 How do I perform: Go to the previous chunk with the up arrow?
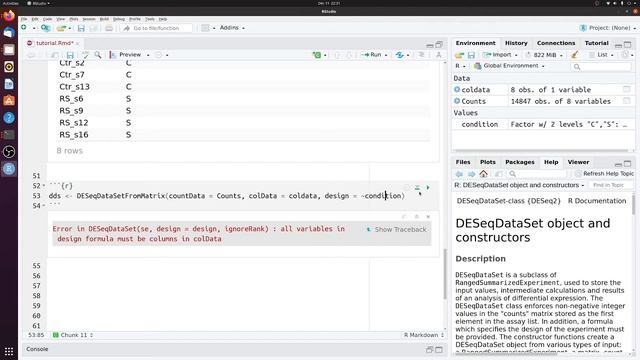337,55
